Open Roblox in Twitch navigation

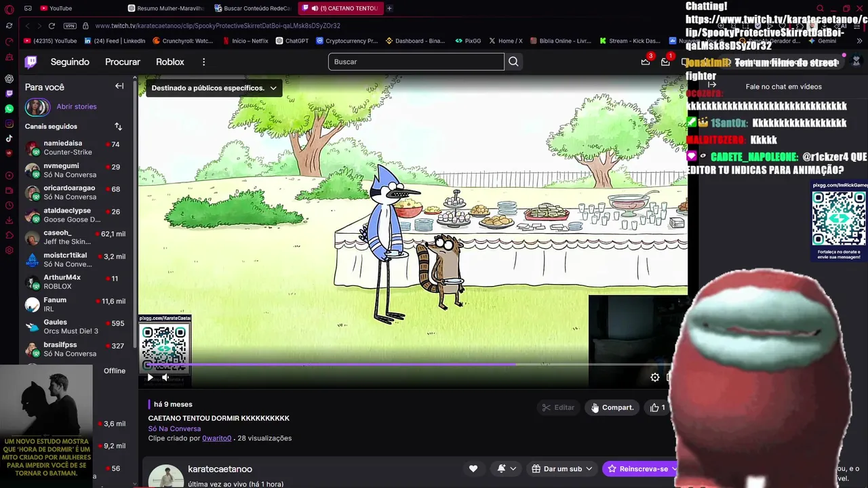click(170, 62)
